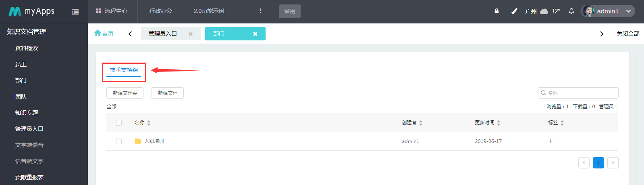Select 知识专题 in the sidebar
The width and height of the screenshot is (644, 185).
coord(27,113)
